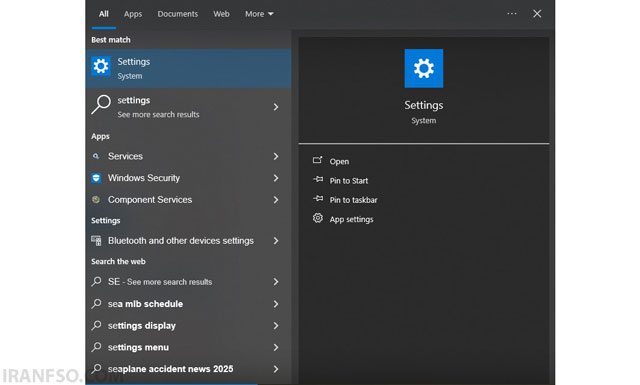This screenshot has width=640, height=385.
Task: Select the 'sea mlb schedule' suggestion
Action: click(188, 304)
